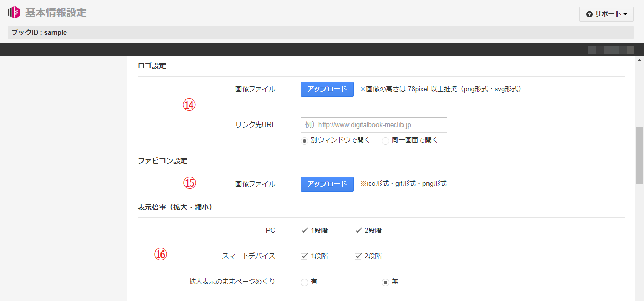Click the MEClib logo icon in the header

coord(14,12)
